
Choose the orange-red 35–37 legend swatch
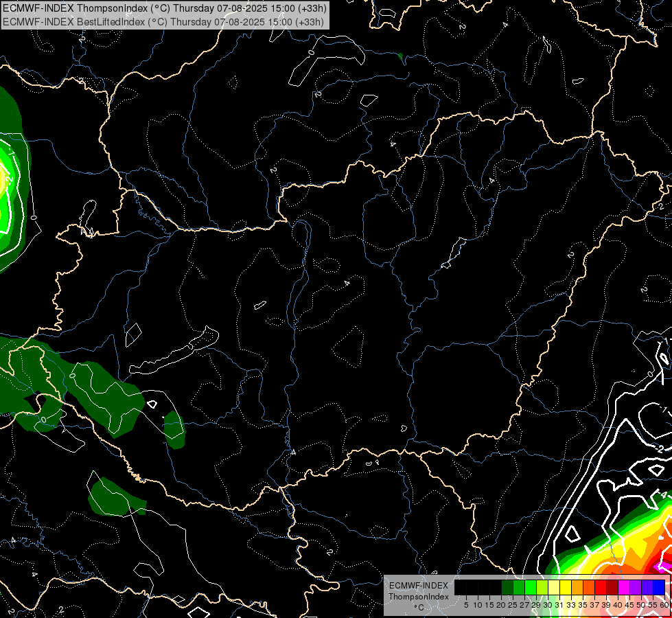[589, 588]
